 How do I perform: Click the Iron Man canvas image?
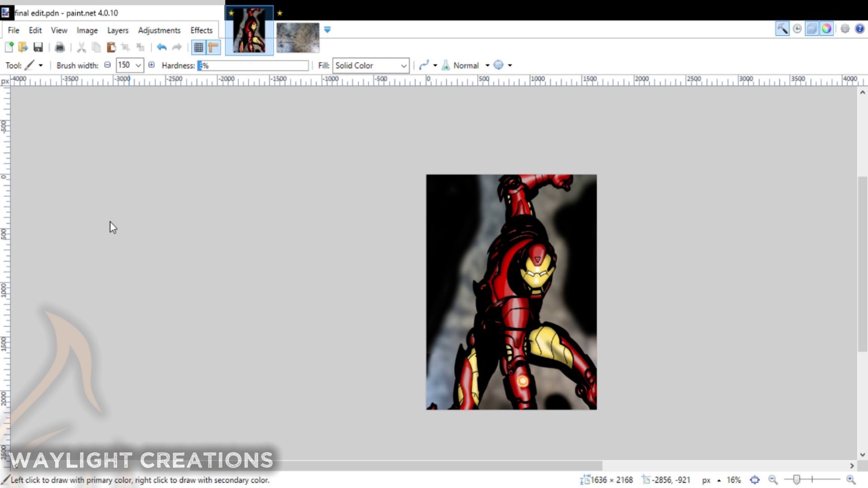(x=511, y=292)
